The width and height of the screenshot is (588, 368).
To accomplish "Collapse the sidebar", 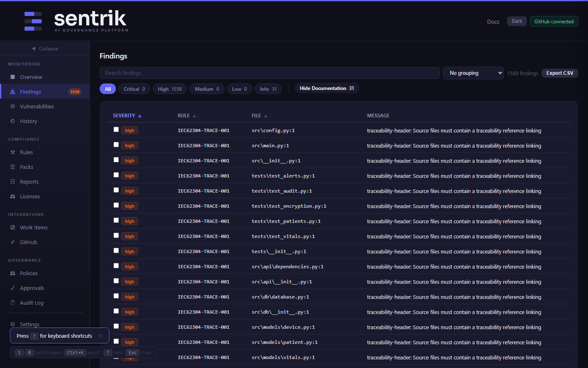I will [45, 49].
